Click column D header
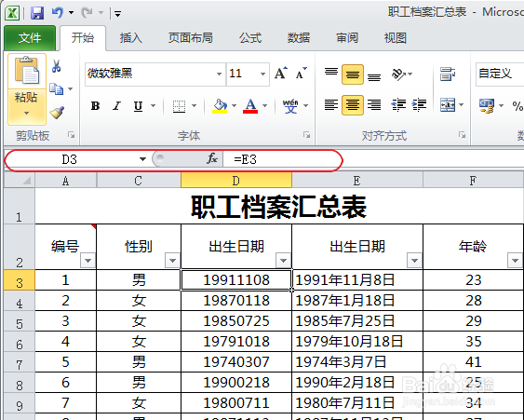Screen dimensions: 524x420 click(x=236, y=181)
